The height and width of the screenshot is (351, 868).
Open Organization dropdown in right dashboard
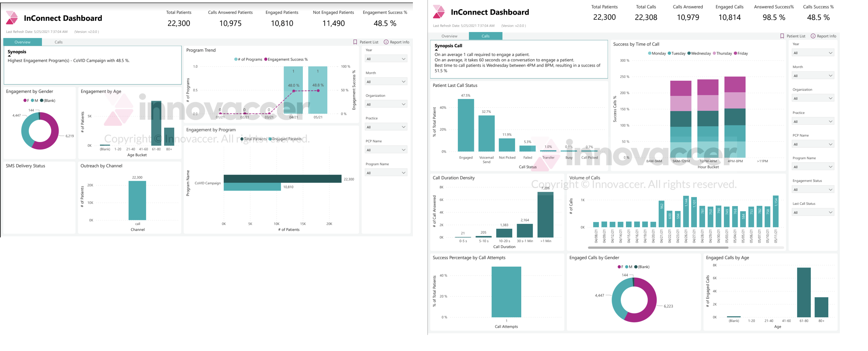(x=813, y=98)
